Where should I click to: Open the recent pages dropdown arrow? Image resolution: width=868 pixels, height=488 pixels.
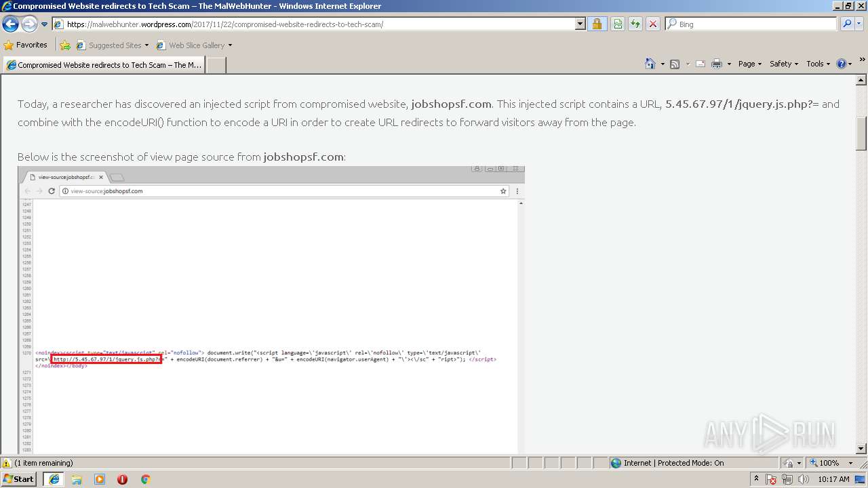pyautogui.click(x=45, y=24)
